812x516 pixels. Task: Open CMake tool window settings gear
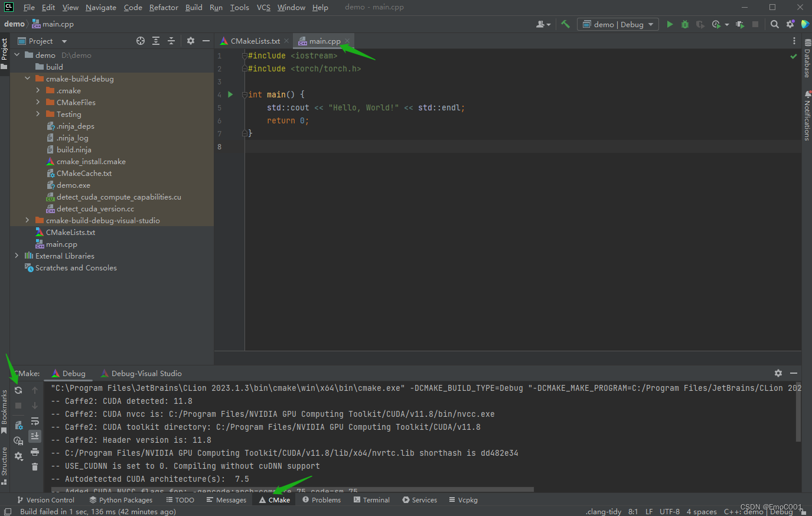point(778,373)
